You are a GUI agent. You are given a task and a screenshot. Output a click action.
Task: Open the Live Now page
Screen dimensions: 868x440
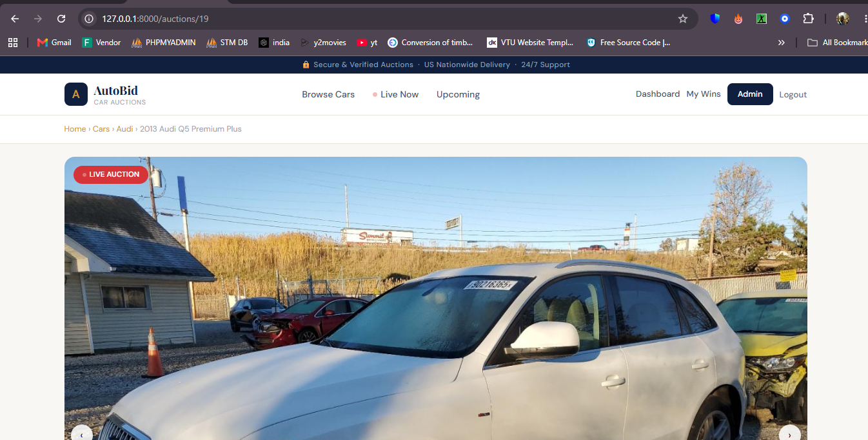(x=395, y=94)
